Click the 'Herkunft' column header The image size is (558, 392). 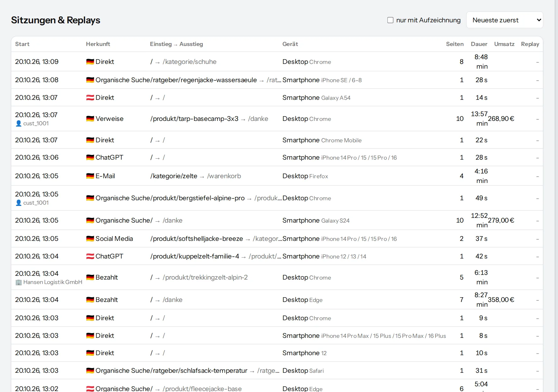pyautogui.click(x=98, y=44)
